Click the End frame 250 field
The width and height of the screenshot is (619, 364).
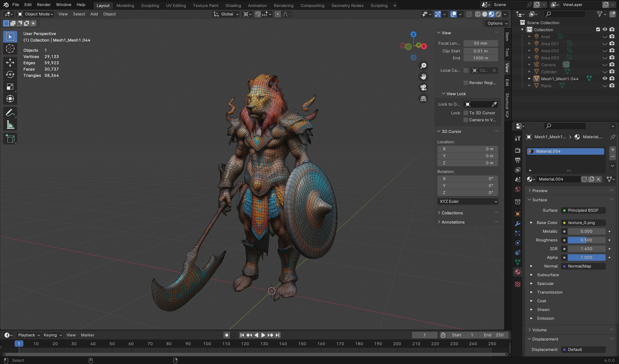point(493,335)
